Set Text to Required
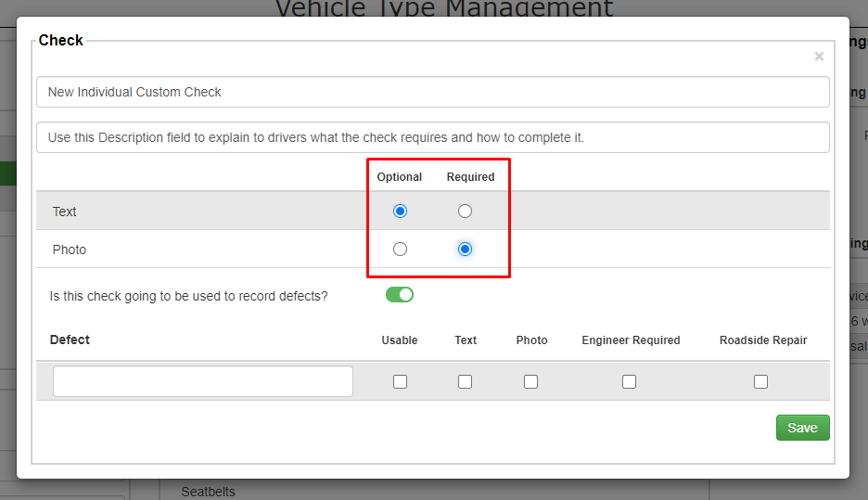 [x=465, y=211]
